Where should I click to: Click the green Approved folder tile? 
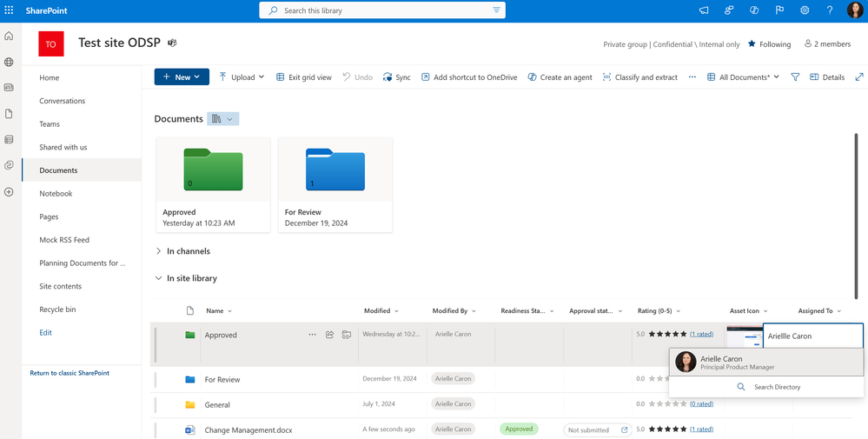(x=213, y=185)
